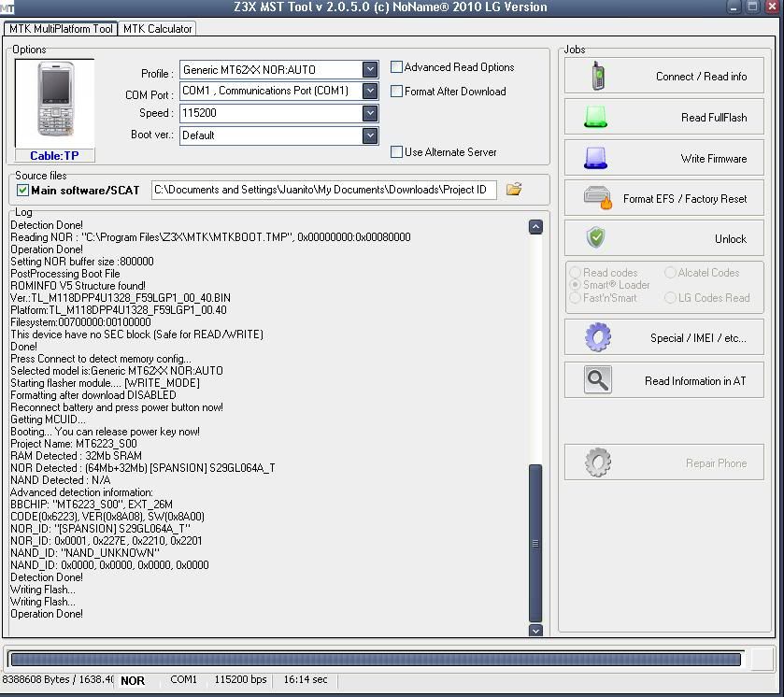The image size is (784, 697).
Task: Tick the Format After Download checkbox
Action: click(x=397, y=92)
